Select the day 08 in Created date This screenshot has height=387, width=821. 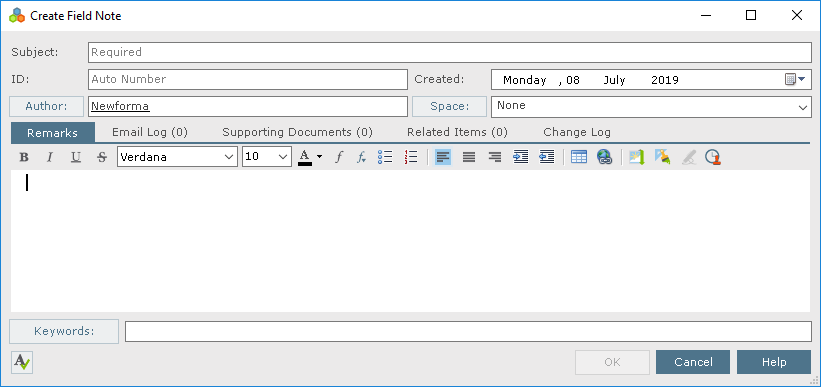573,80
